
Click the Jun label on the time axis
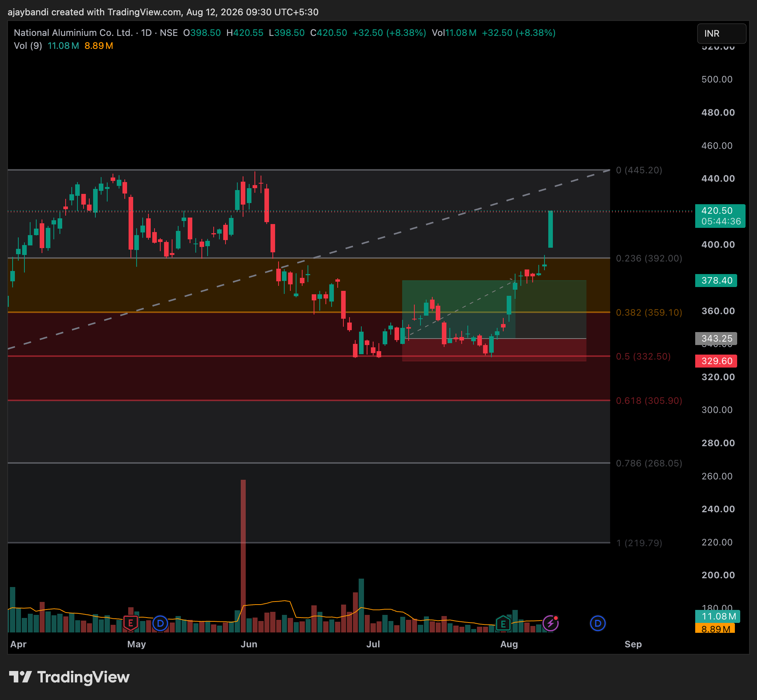click(249, 644)
